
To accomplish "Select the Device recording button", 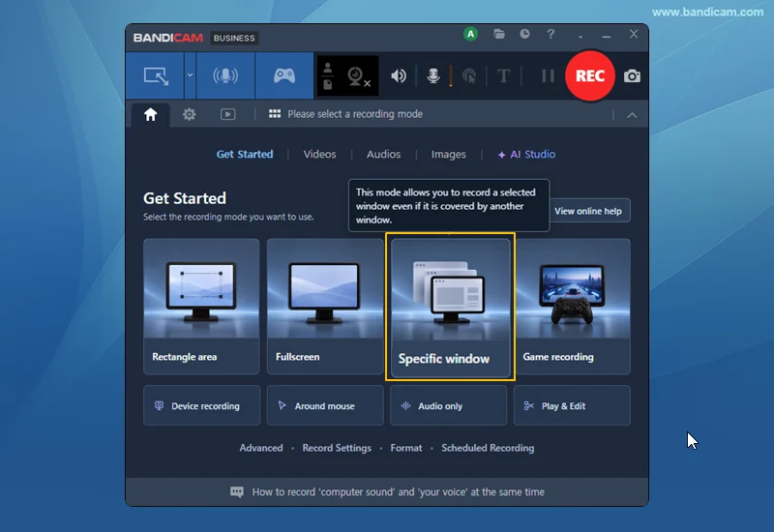I will coord(201,405).
